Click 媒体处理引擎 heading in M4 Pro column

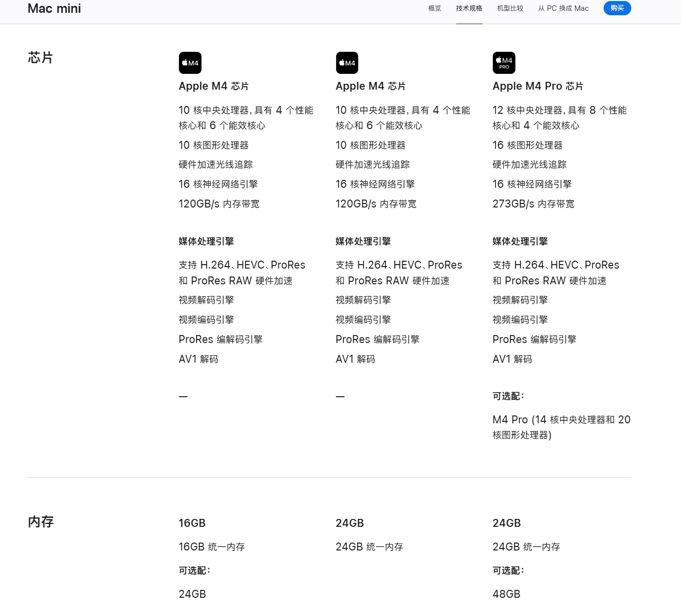pyautogui.click(x=520, y=241)
